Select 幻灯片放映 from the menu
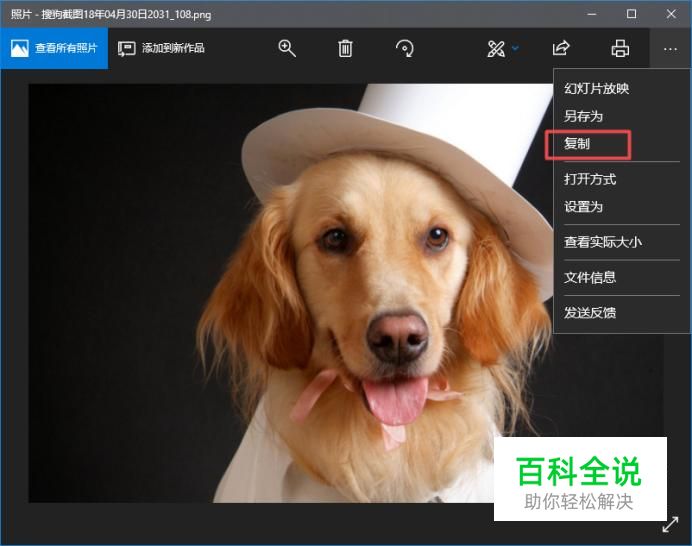The image size is (692, 546). (596, 88)
